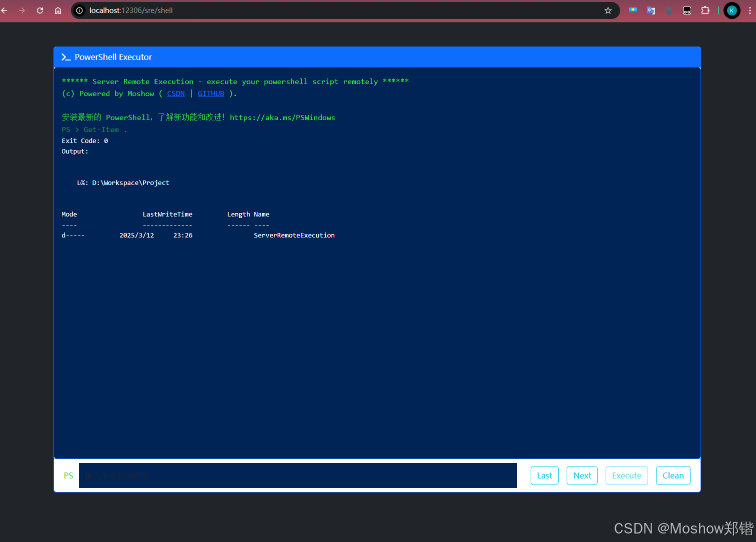756x542 pixels.
Task: Click the 'PS > Get-Item .' command line
Action: click(x=94, y=129)
